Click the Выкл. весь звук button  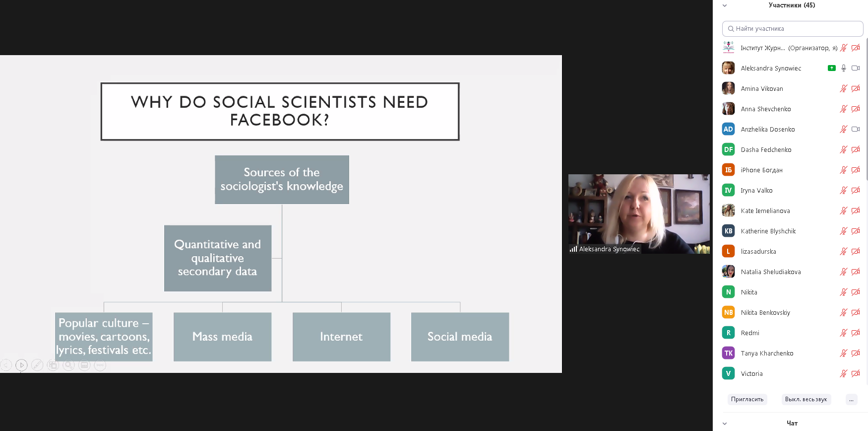[x=806, y=399]
